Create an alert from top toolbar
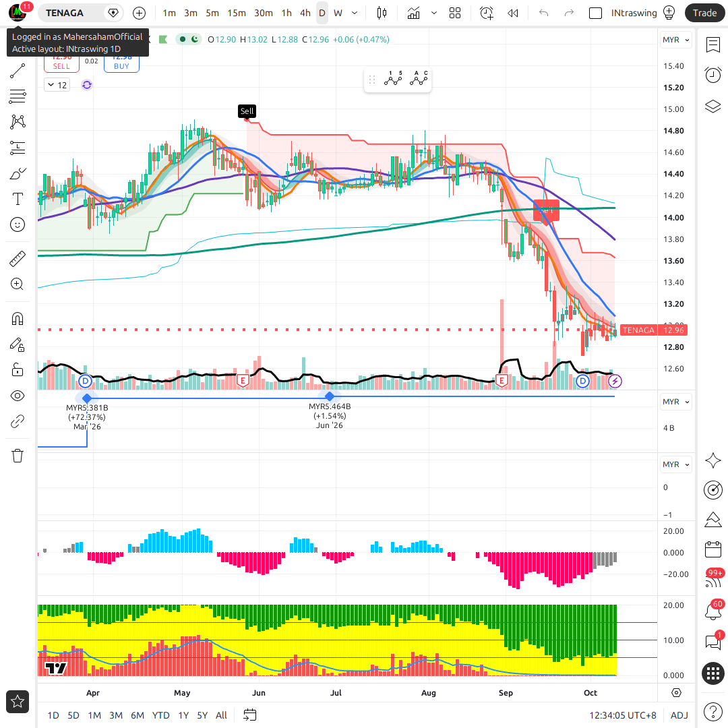The image size is (728, 728). pos(486,13)
